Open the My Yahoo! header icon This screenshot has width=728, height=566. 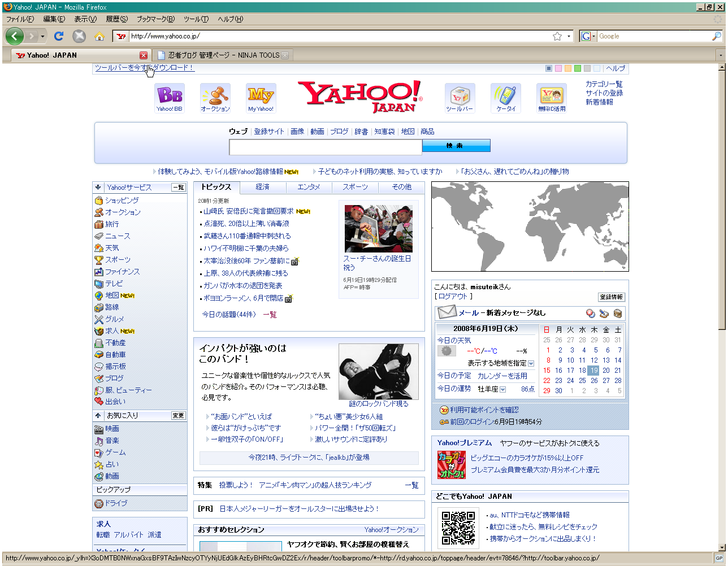coord(261,98)
